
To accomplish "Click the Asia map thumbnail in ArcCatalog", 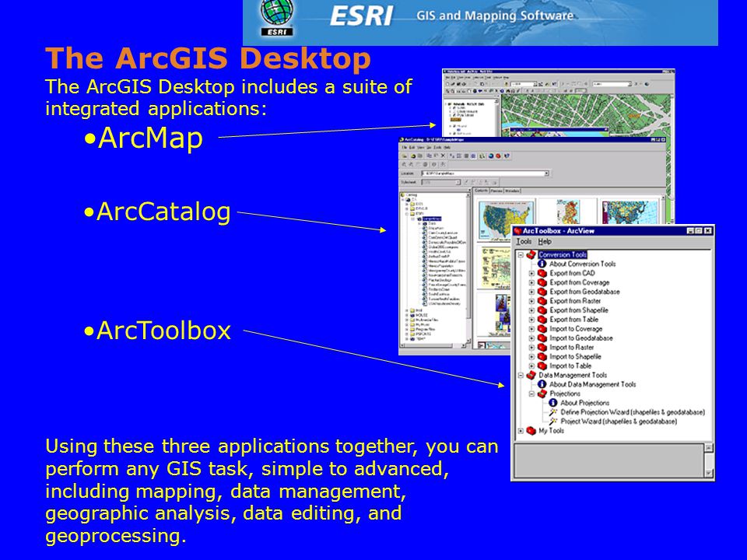I will (x=629, y=212).
